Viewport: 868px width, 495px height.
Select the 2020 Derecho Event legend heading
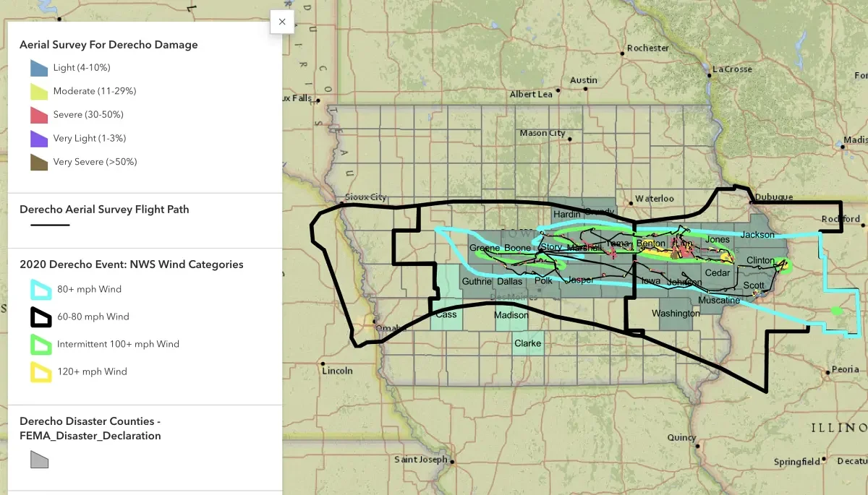point(131,264)
